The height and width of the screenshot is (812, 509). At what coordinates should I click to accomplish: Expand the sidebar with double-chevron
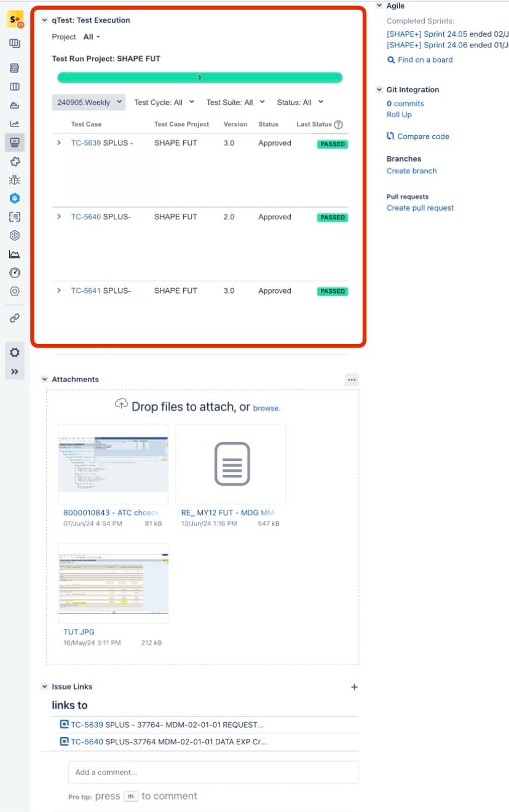pos(15,372)
